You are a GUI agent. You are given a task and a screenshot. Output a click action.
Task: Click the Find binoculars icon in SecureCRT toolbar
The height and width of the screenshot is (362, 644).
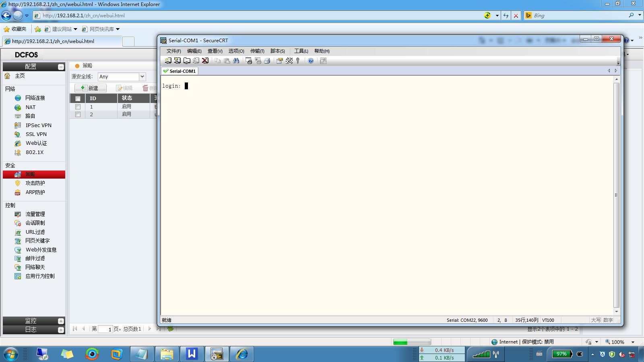(236, 61)
